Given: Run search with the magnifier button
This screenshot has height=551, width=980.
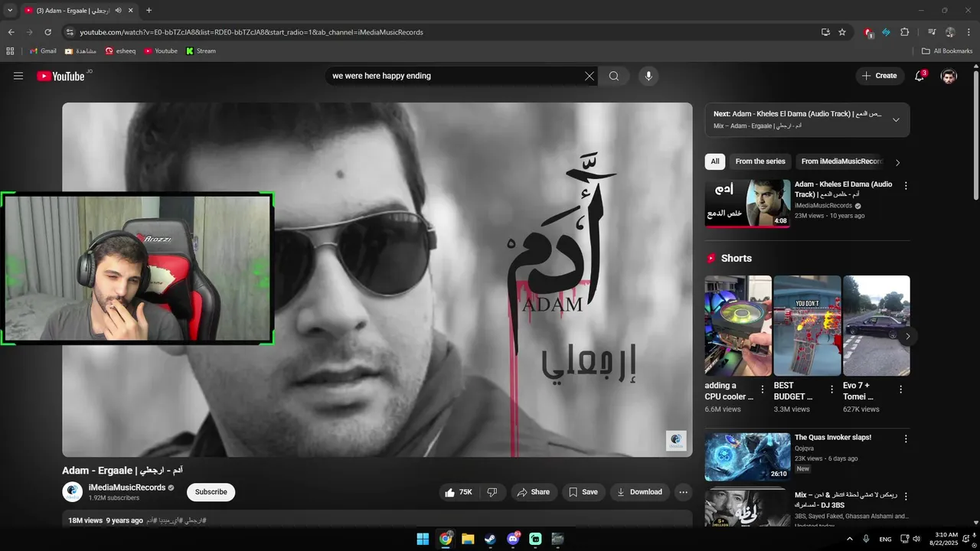Looking at the screenshot, I should tap(614, 76).
